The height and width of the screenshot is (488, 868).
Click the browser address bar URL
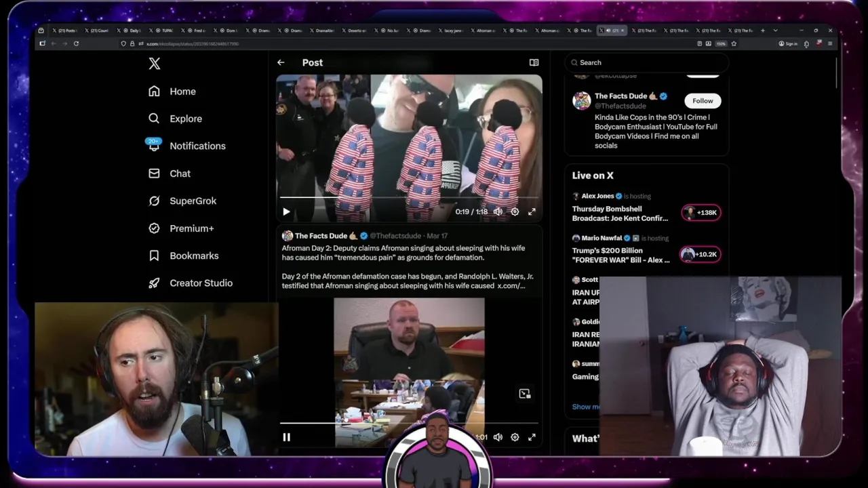tap(193, 44)
